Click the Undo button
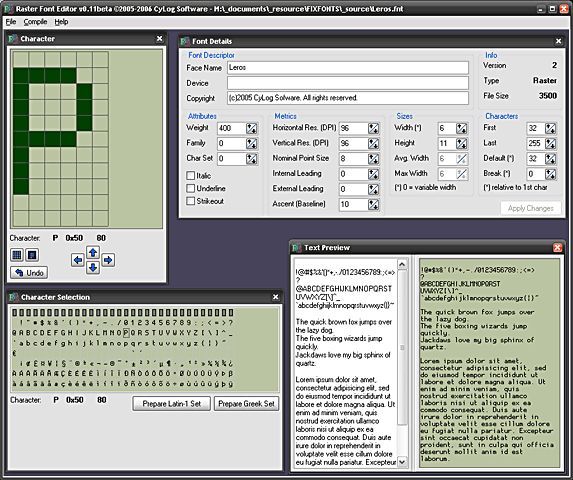The height and width of the screenshot is (480, 573). pyautogui.click(x=29, y=273)
